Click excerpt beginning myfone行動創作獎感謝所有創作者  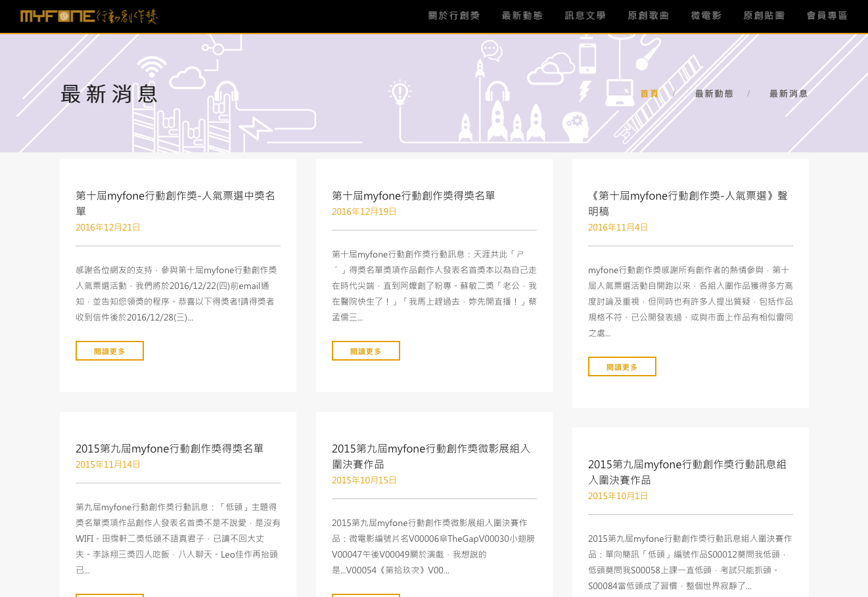click(691, 301)
